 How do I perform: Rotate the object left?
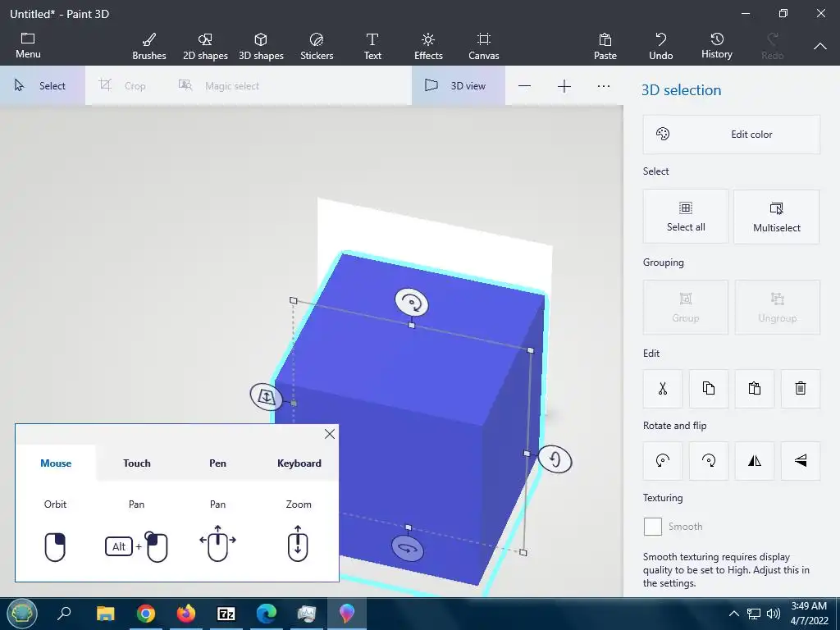(663, 461)
